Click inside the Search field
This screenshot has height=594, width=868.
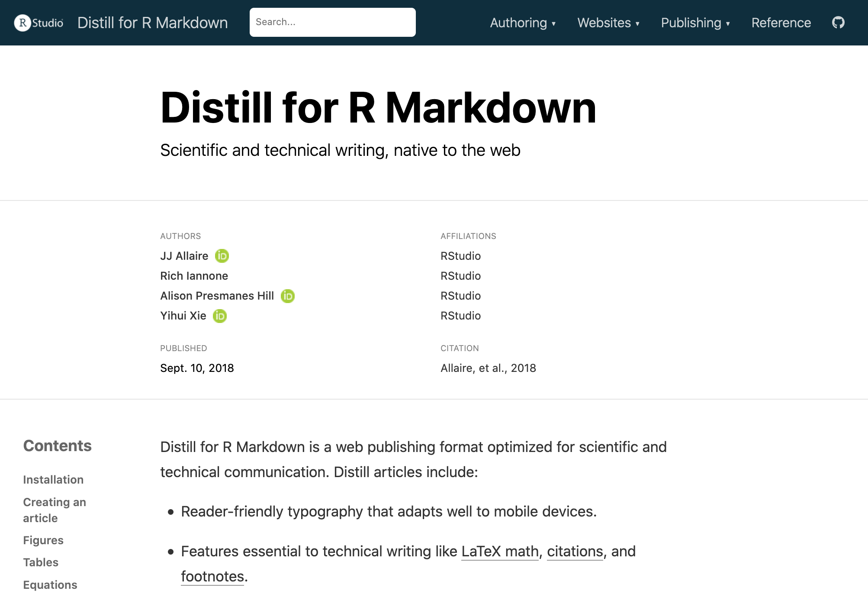332,22
